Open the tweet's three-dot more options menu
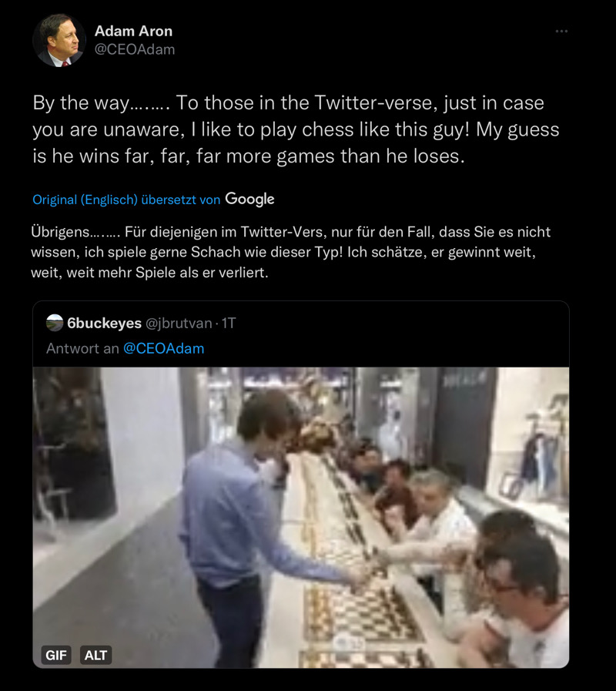Image resolution: width=616 pixels, height=691 pixels. [561, 32]
